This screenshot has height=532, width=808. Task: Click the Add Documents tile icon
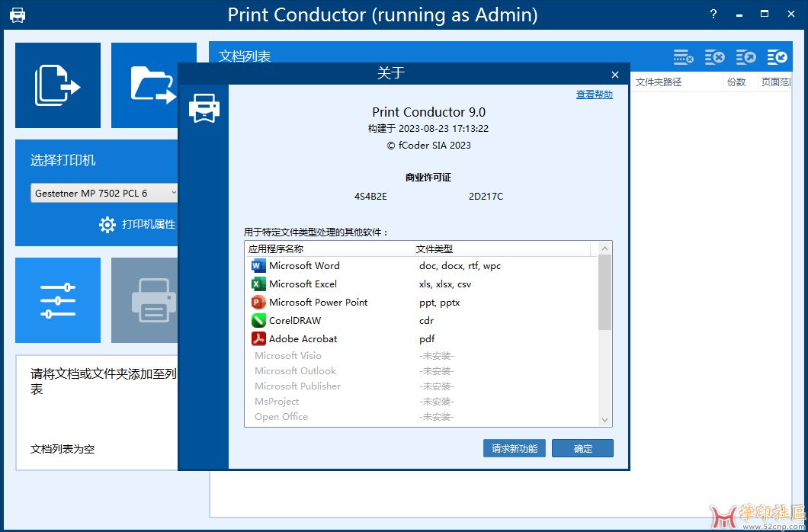(58, 85)
